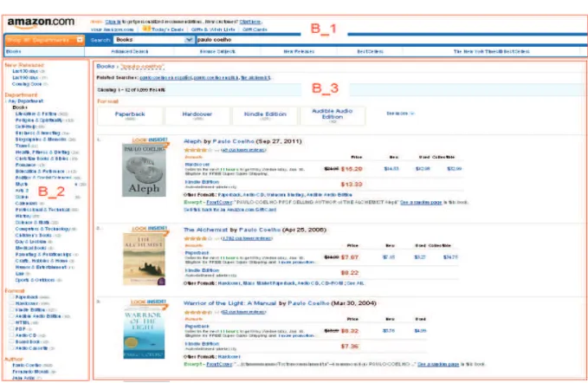Viewport: 588px width, 383px height.
Task: Open Professional & Technical department
Action: pos(42,210)
